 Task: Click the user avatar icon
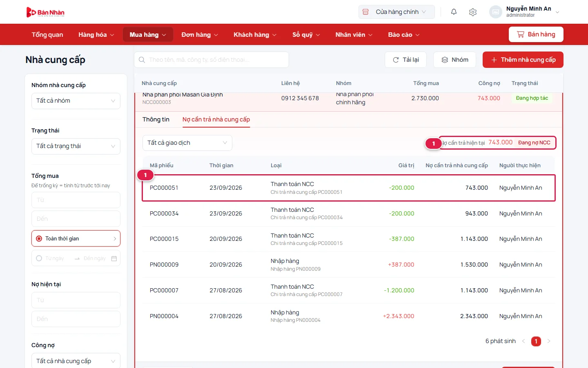click(x=496, y=12)
